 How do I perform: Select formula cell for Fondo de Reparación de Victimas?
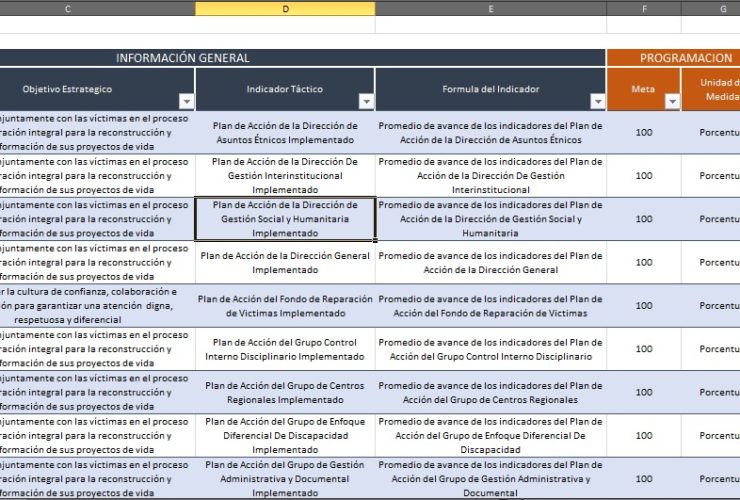click(x=491, y=306)
